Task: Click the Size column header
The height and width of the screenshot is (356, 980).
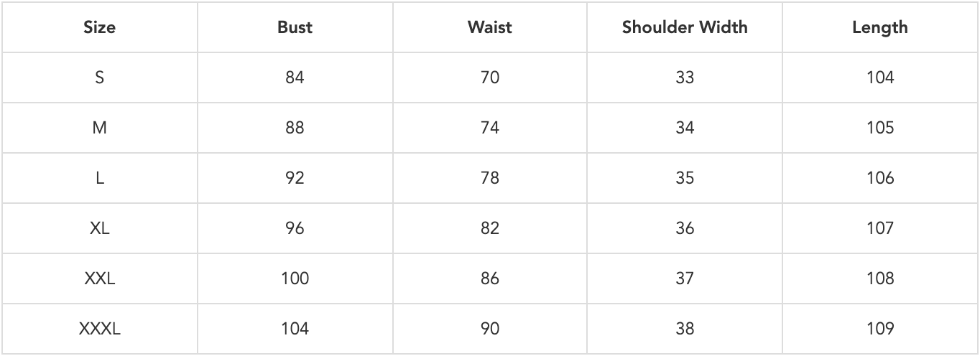Action: click(100, 27)
